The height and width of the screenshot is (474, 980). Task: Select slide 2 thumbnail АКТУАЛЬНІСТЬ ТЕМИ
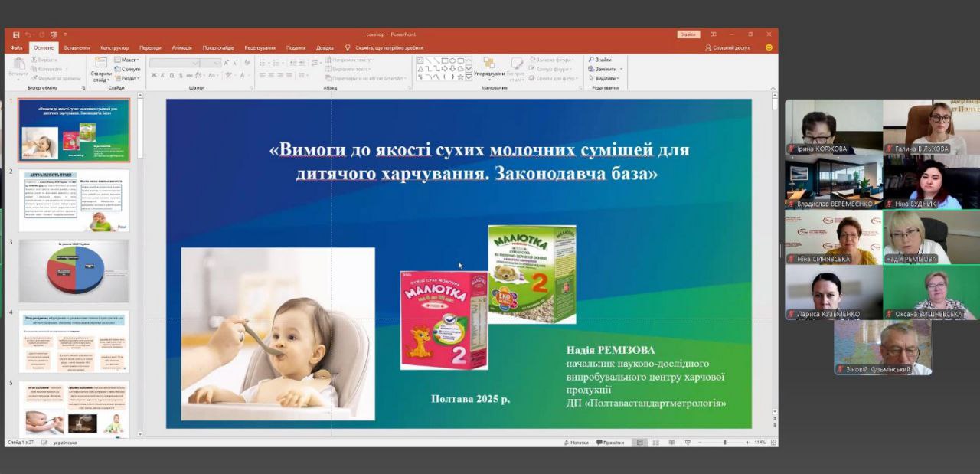coord(74,201)
